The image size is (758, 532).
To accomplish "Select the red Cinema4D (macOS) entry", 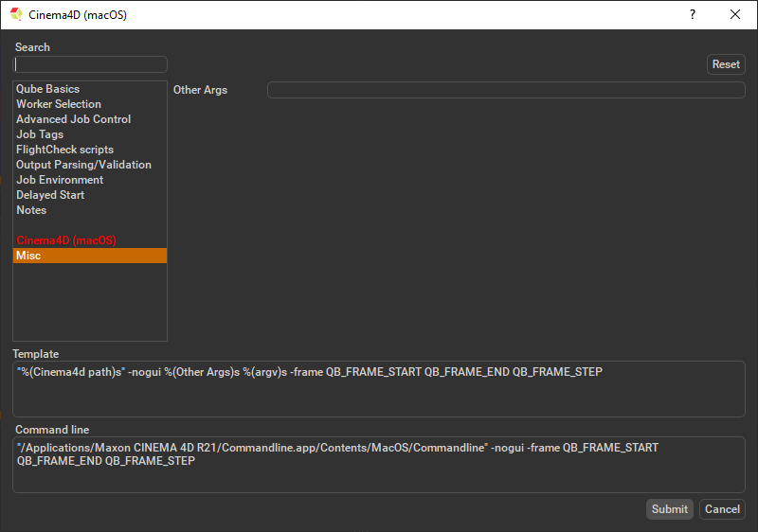I will click(65, 240).
